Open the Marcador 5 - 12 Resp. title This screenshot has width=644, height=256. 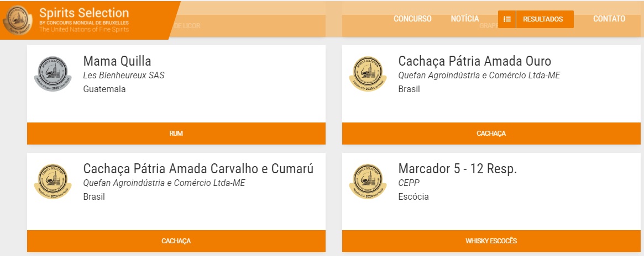click(x=457, y=169)
